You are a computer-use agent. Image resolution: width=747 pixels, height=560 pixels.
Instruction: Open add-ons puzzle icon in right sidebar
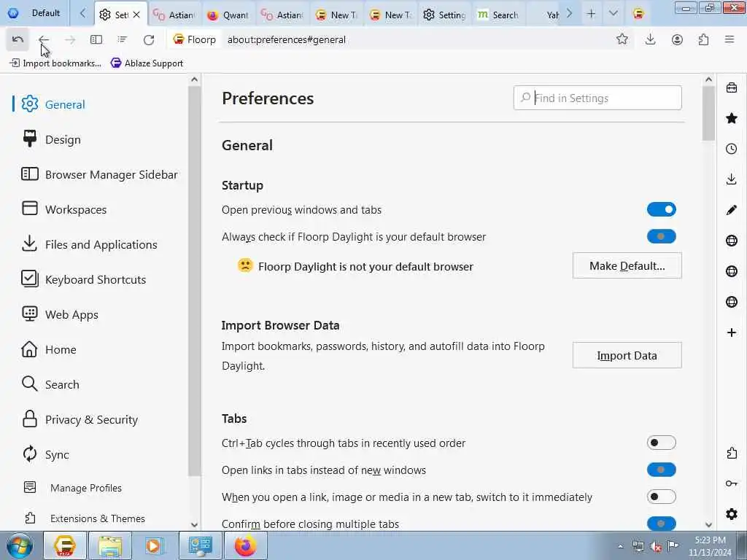(x=732, y=453)
